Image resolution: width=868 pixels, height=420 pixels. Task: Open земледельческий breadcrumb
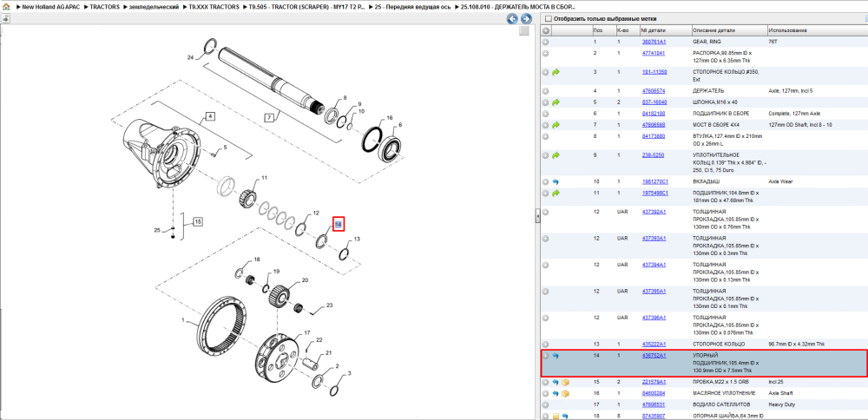[x=154, y=7]
